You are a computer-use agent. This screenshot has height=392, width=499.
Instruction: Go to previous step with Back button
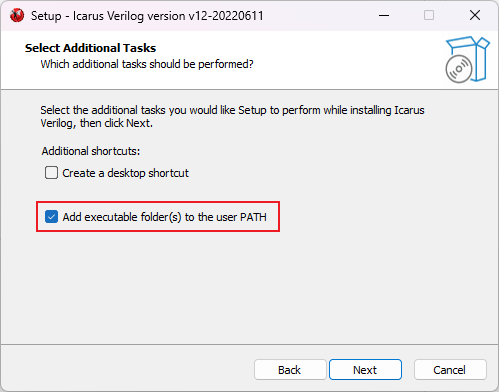coord(290,370)
